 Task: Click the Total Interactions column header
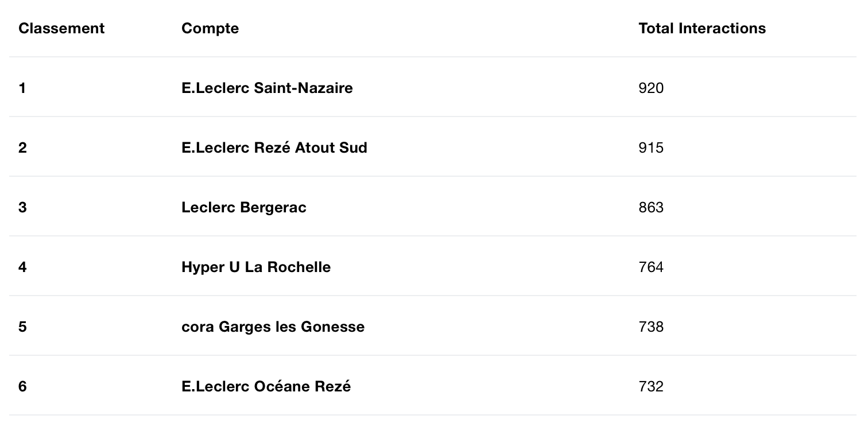click(x=702, y=28)
